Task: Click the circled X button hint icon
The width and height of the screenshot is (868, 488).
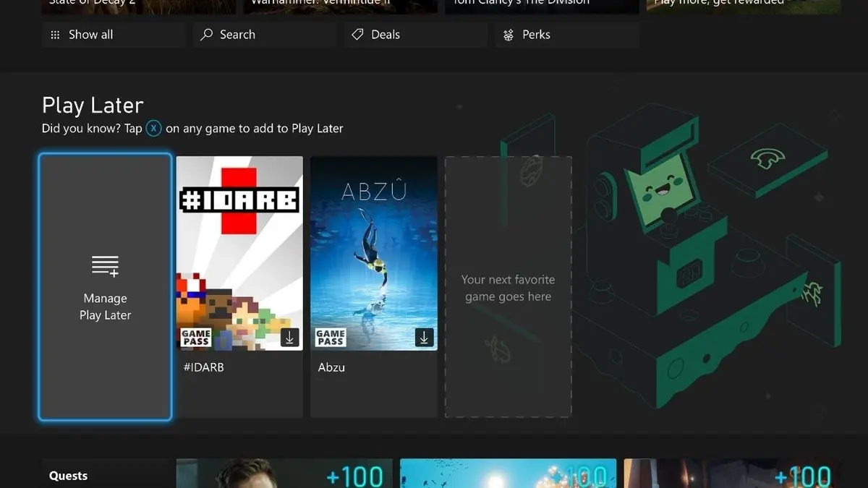Action: [x=154, y=129]
